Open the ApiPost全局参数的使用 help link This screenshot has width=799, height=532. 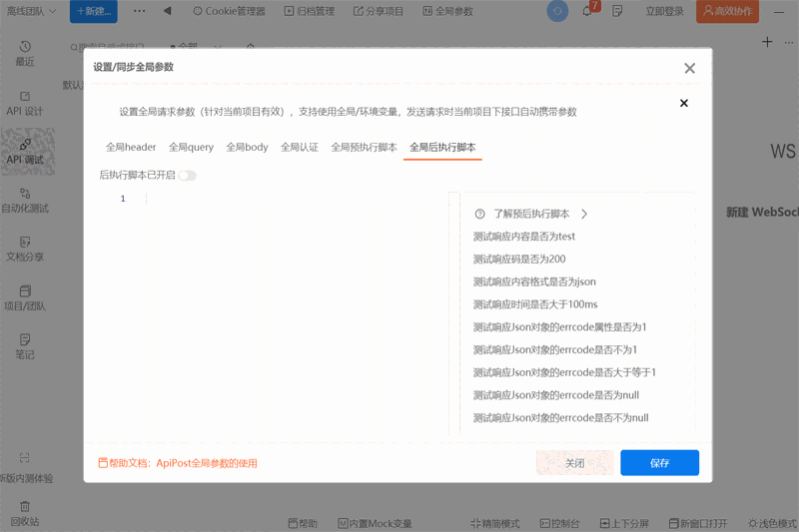coord(207,463)
